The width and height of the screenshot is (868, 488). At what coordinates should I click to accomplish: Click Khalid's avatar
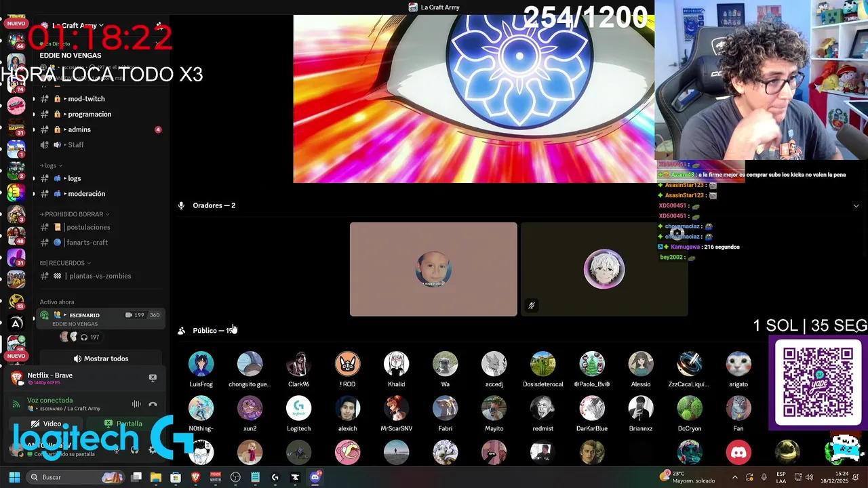click(x=396, y=364)
